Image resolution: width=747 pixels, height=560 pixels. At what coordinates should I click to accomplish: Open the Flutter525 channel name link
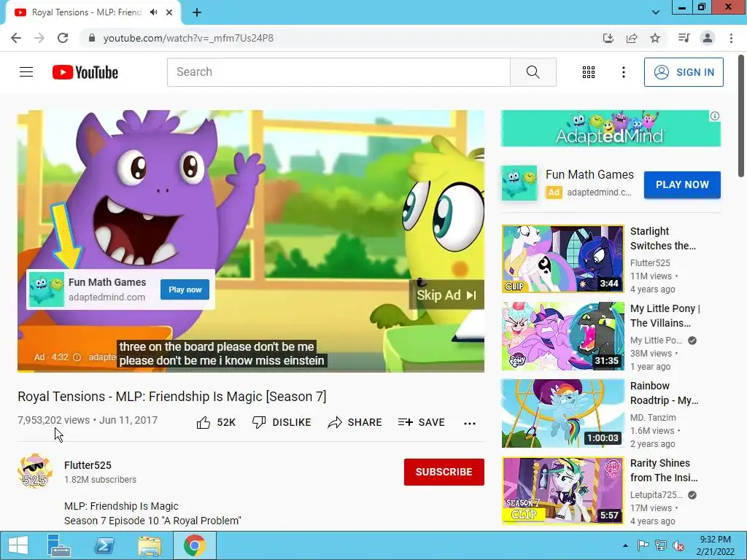[x=88, y=465]
